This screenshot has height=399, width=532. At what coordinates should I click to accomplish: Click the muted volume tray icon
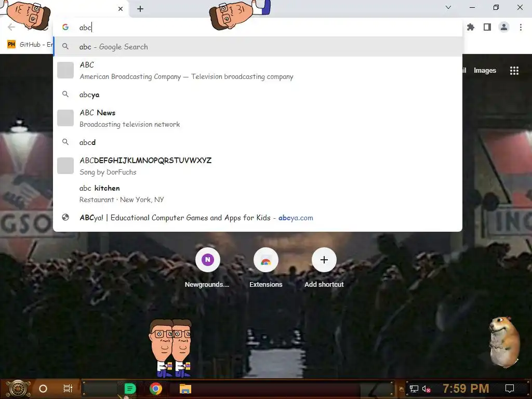tap(427, 389)
